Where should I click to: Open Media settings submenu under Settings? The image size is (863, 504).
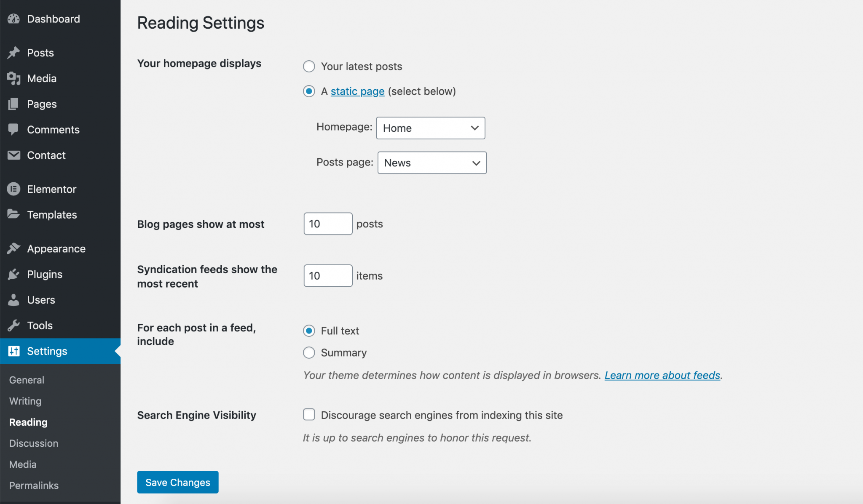(x=23, y=464)
